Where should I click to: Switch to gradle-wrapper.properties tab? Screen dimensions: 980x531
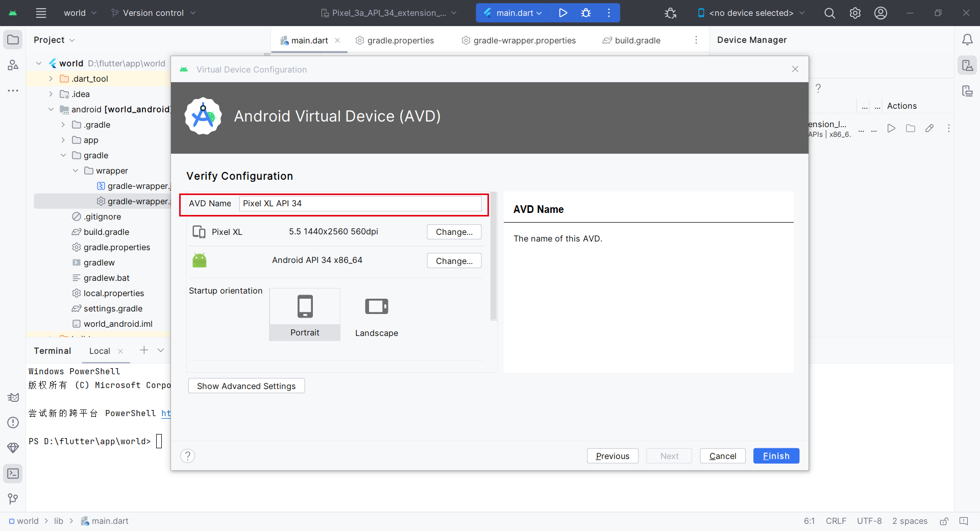click(519, 40)
